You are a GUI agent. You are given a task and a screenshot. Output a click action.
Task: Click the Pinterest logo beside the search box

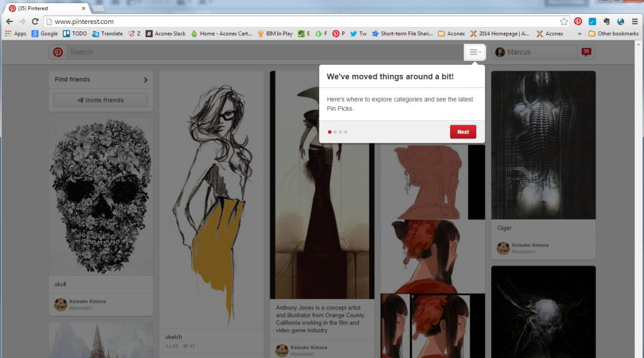tap(58, 52)
